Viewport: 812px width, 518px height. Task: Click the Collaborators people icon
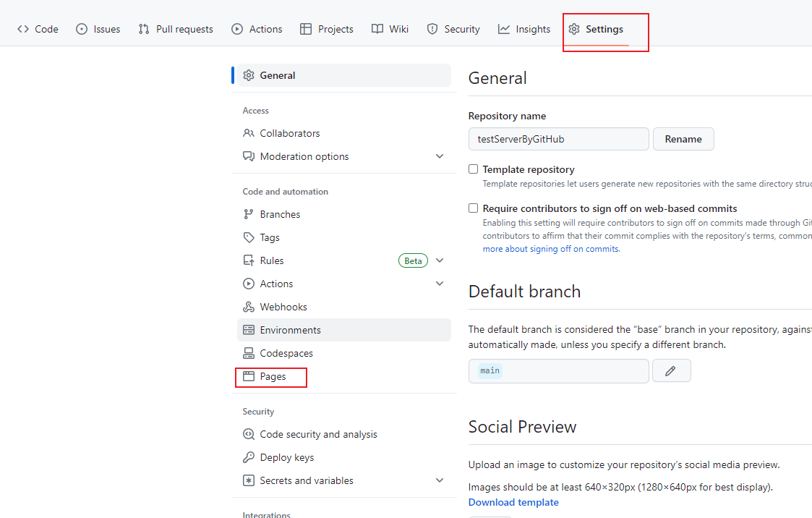pos(249,133)
